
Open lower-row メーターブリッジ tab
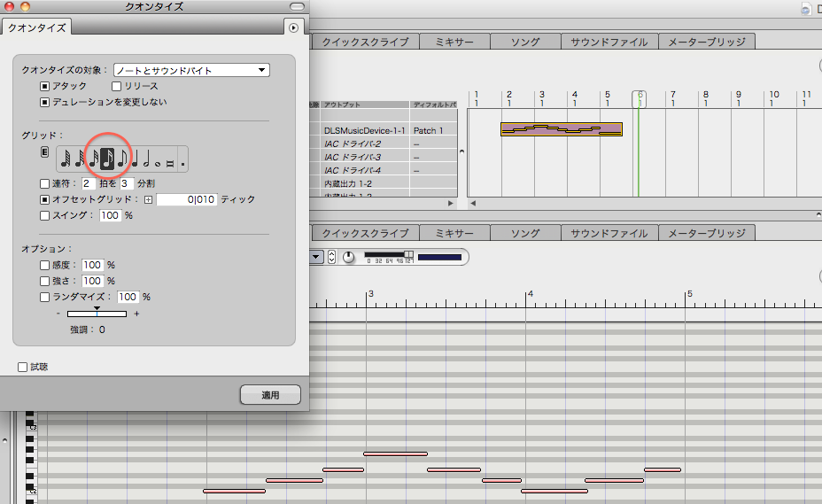707,233
